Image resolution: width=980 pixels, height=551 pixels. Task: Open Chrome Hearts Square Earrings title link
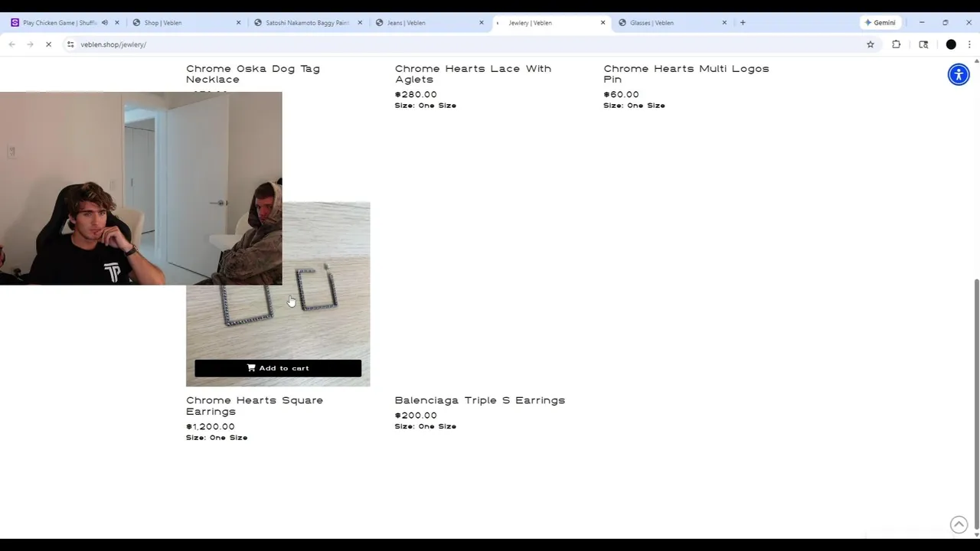(x=254, y=406)
